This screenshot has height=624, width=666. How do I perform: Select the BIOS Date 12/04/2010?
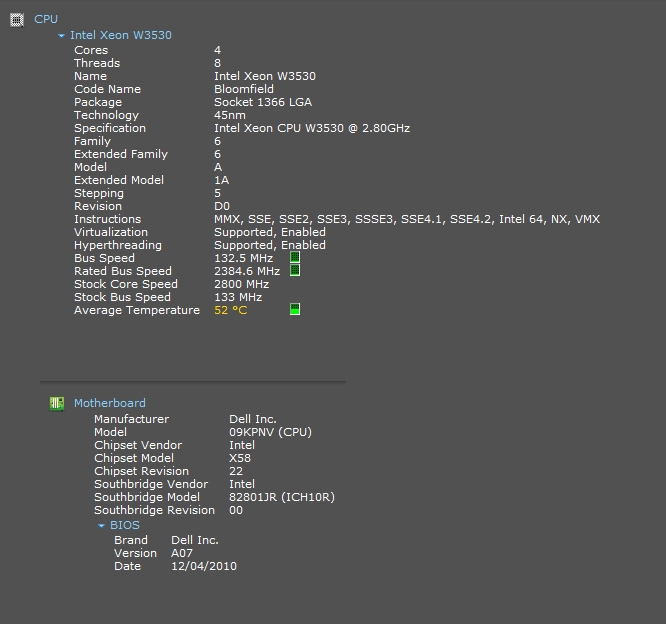pos(204,567)
